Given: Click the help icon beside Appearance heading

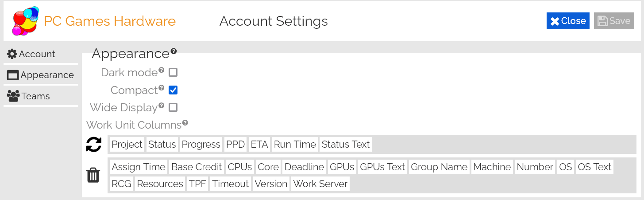Looking at the screenshot, I should (x=174, y=51).
